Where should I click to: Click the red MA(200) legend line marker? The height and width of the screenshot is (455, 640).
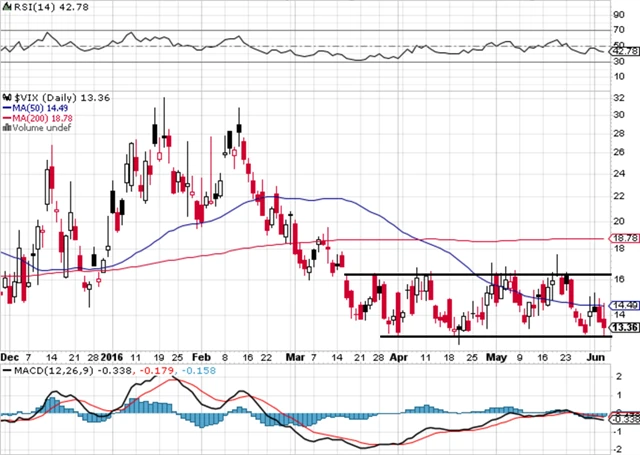[x=5, y=117]
